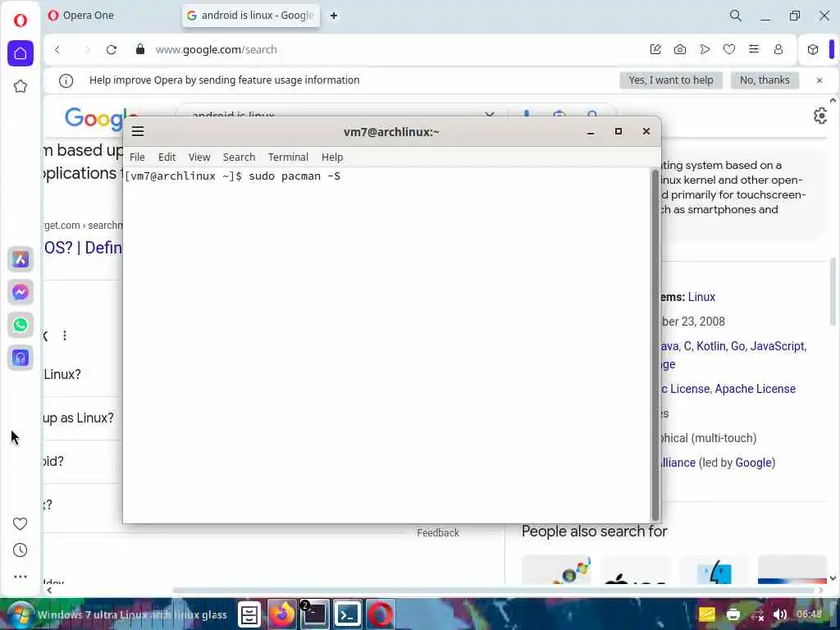Switch to Opera via taskbar icon
Screen dimensions: 840x630
coord(381,614)
